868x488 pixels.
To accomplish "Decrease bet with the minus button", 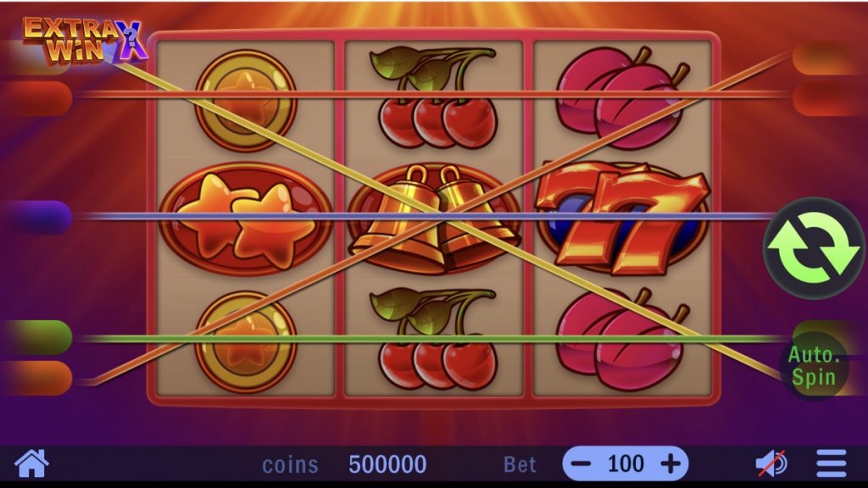I will (581, 463).
